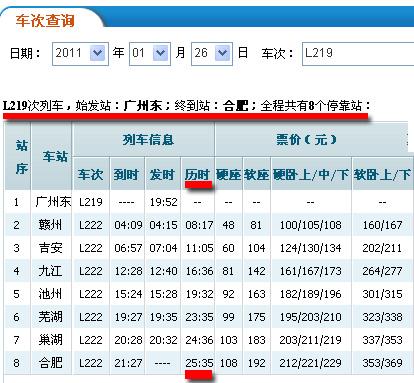The height and width of the screenshot is (383, 414).
Task: Click duration 11:05 in 吉安 row
Action: [199, 248]
